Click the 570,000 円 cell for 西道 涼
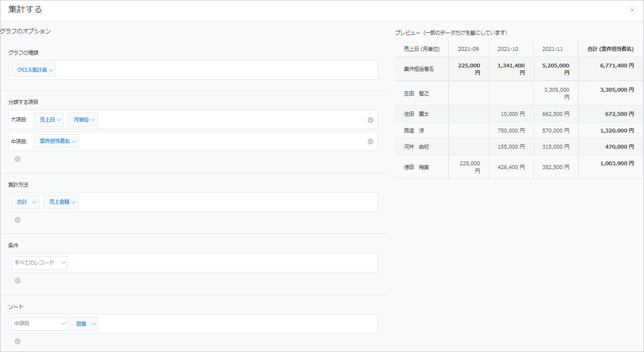Image resolution: width=644 pixels, height=352 pixels. point(556,130)
